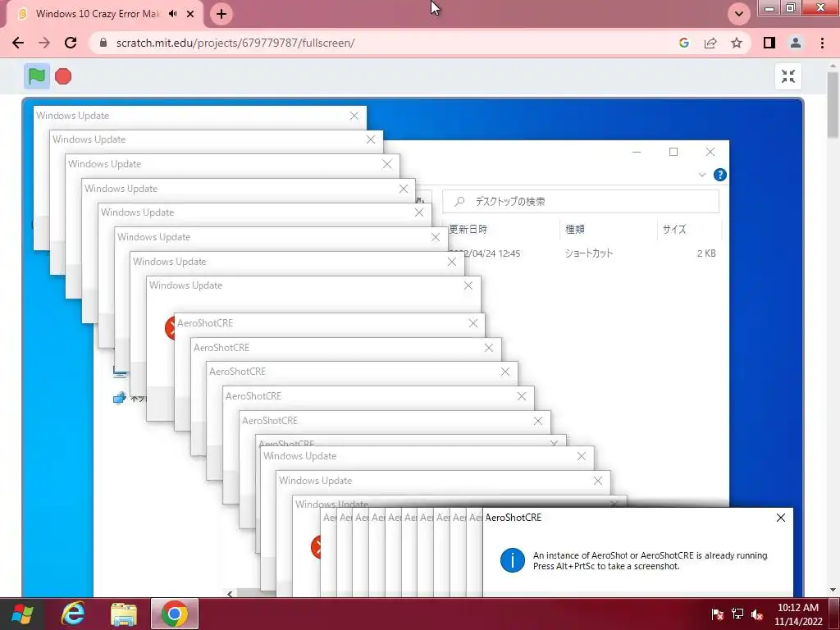This screenshot has height=630, width=840.
Task: Open Chrome profile avatar
Action: pyautogui.click(x=796, y=43)
